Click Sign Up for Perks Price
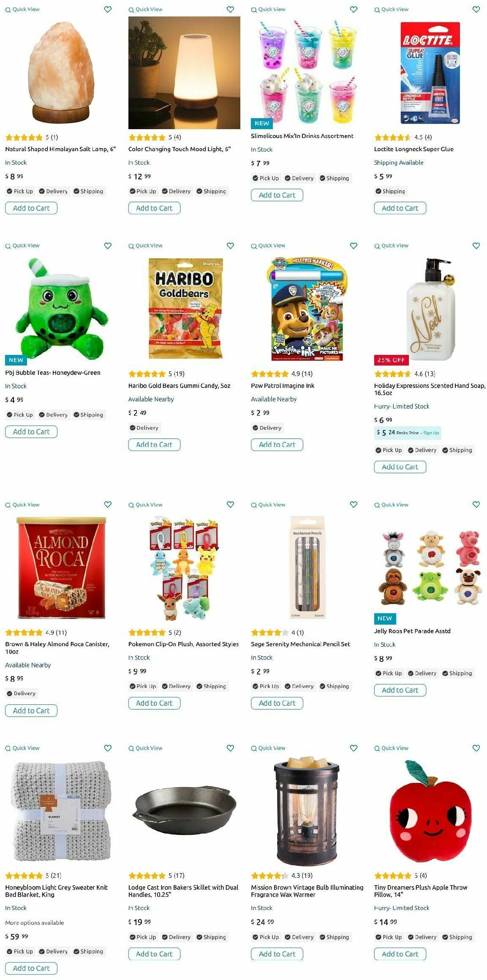 coord(431,433)
